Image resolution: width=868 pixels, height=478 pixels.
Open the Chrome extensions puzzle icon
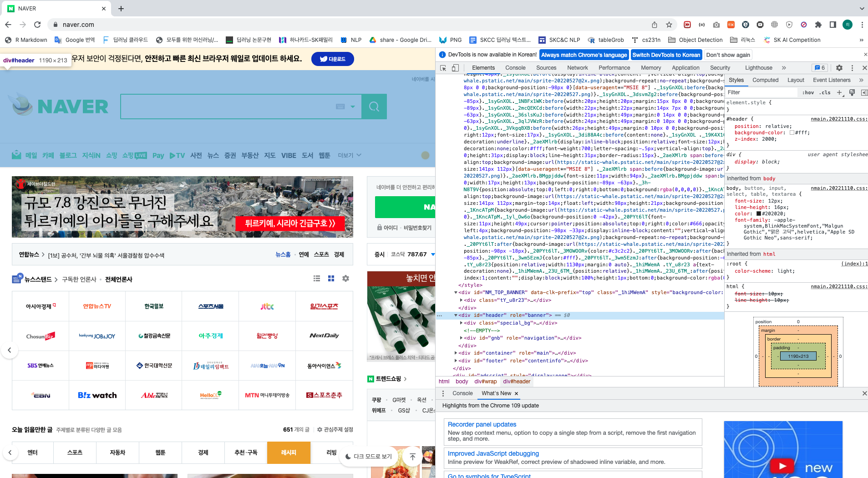[x=818, y=25]
